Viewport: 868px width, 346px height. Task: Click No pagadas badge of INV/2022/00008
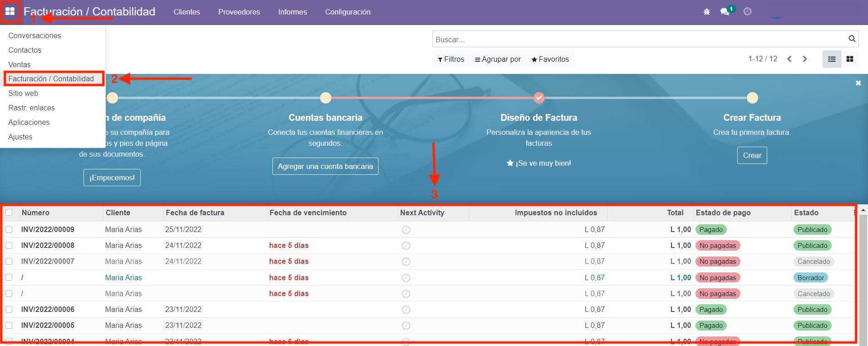(718, 246)
